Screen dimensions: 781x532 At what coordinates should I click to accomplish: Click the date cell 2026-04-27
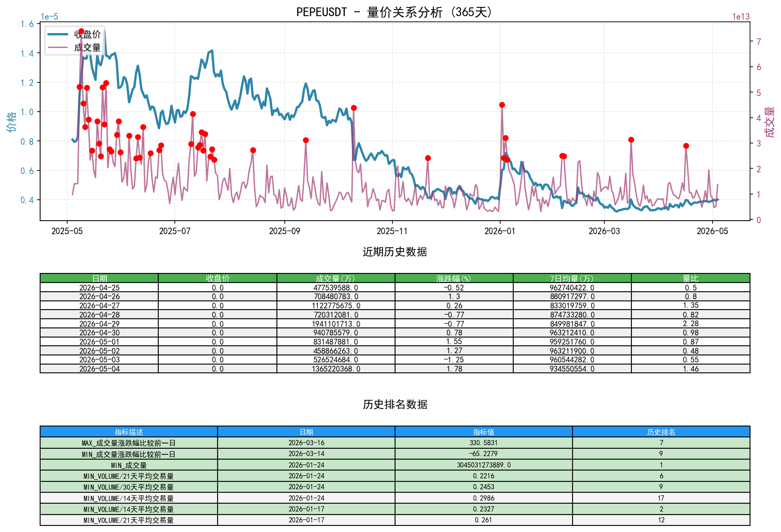point(99,306)
